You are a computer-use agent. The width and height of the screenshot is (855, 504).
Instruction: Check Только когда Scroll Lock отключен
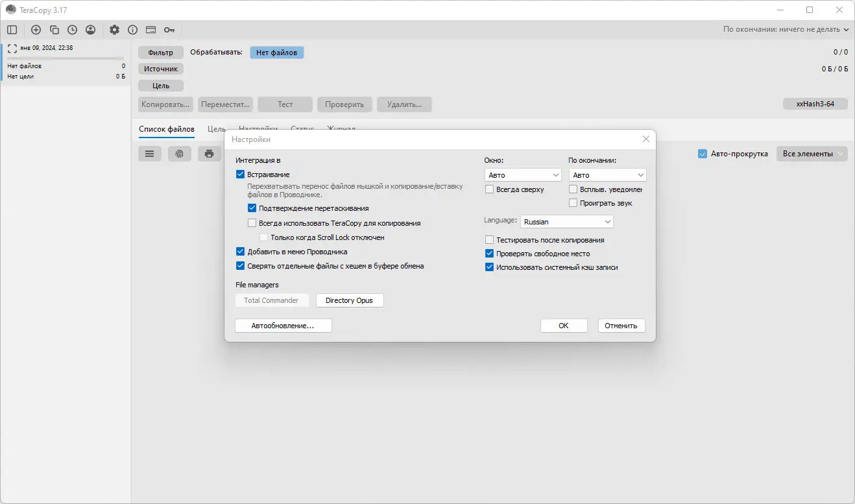click(264, 237)
